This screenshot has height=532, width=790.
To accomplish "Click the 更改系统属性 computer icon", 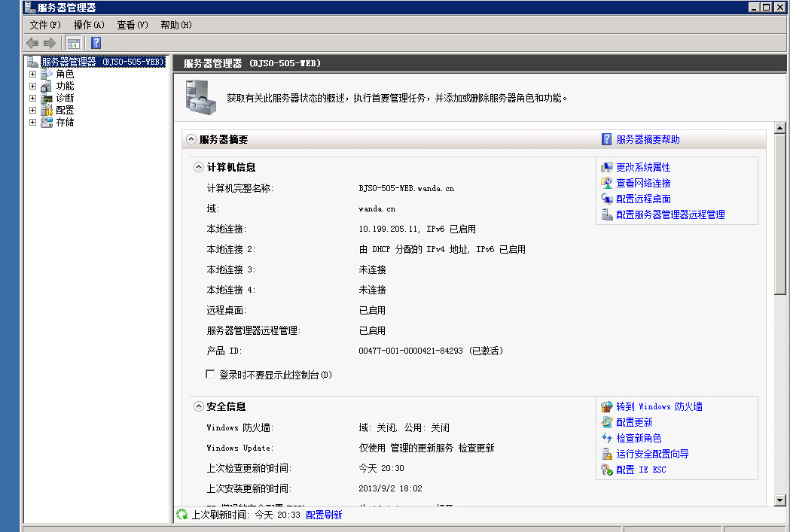I will 606,167.
